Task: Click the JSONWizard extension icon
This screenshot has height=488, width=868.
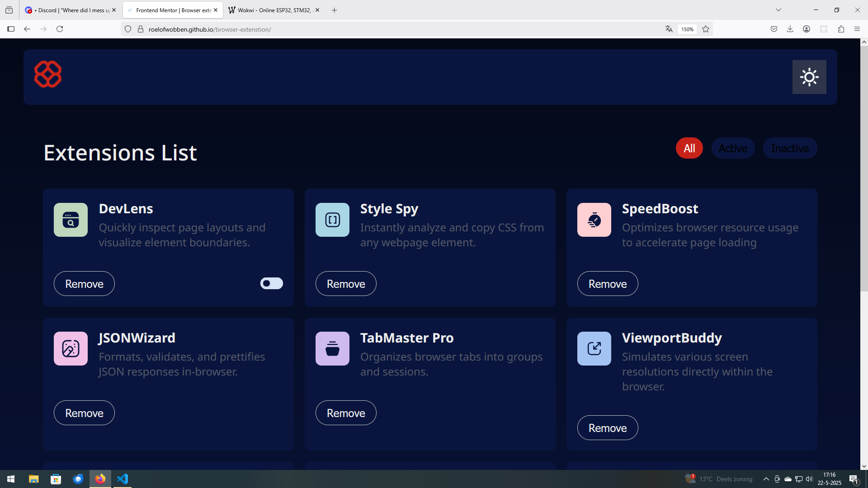Action: point(71,349)
